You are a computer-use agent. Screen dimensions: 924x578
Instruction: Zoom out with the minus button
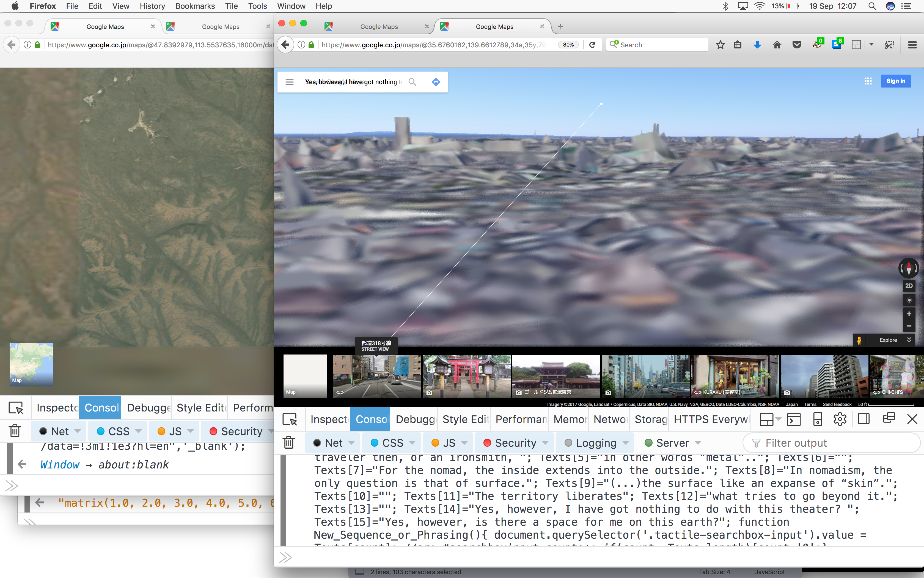(909, 326)
